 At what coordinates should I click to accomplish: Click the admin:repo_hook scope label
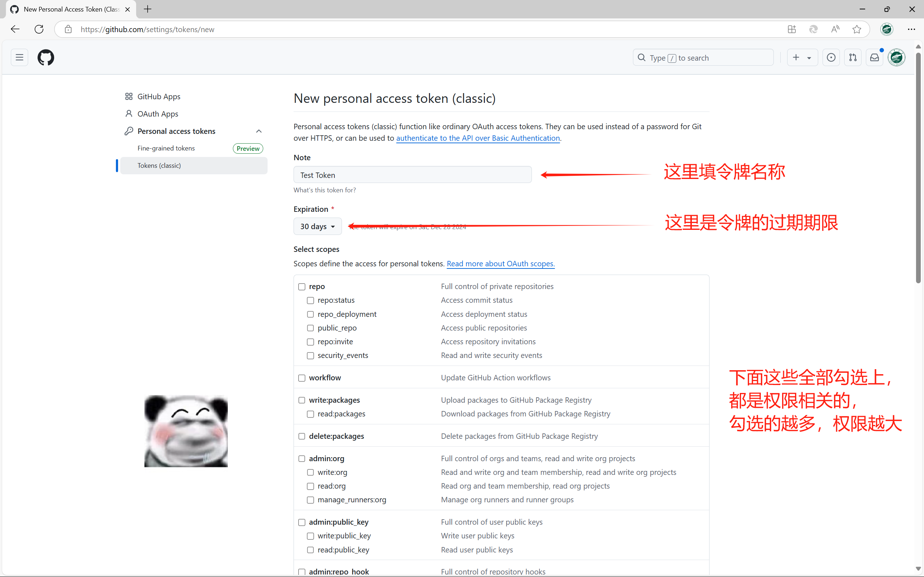339,571
